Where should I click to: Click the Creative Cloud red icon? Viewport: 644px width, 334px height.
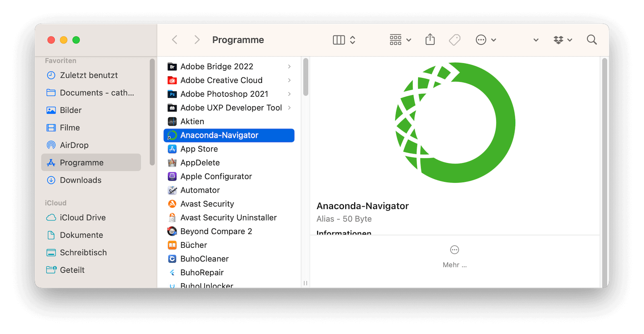(x=172, y=80)
